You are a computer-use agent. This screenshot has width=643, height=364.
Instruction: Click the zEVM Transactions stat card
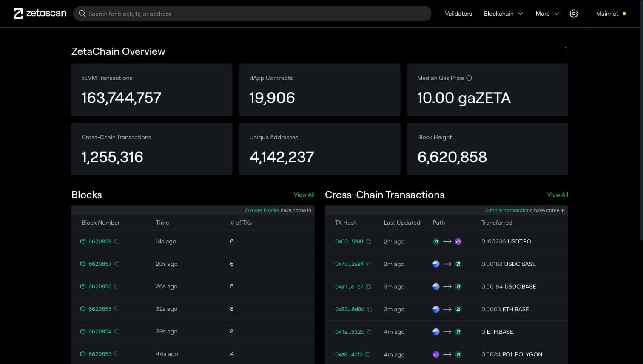coord(152,90)
